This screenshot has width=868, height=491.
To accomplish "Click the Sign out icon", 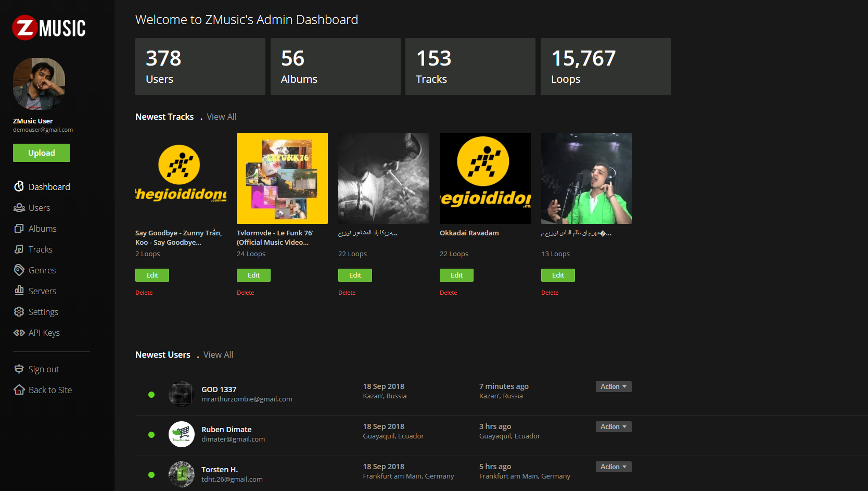I will pos(19,369).
